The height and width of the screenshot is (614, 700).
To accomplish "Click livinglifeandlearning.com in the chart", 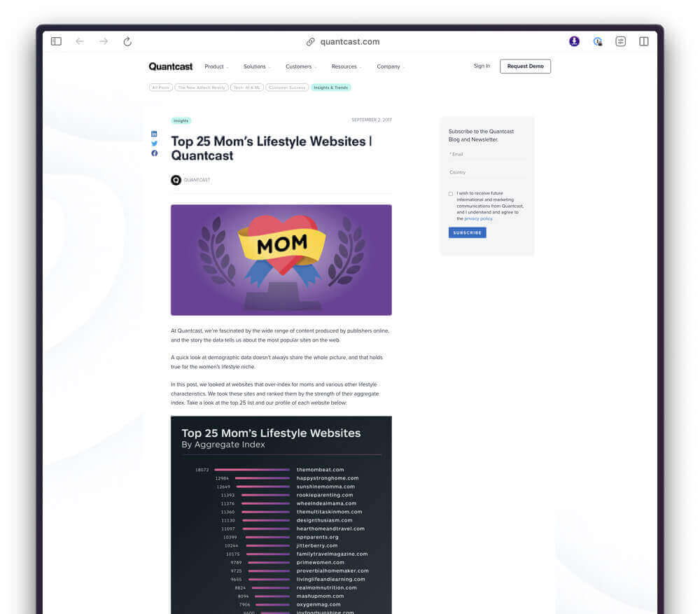I will click(331, 580).
